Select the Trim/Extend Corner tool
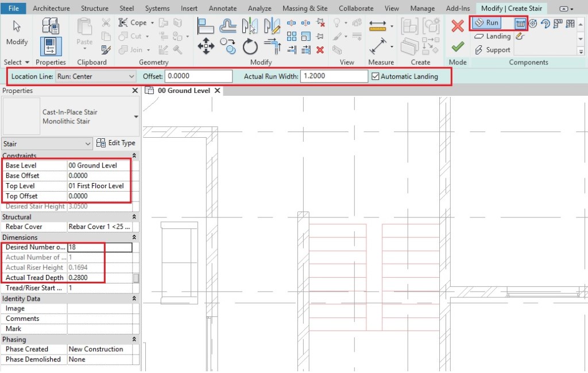The image size is (588, 373). (x=271, y=45)
